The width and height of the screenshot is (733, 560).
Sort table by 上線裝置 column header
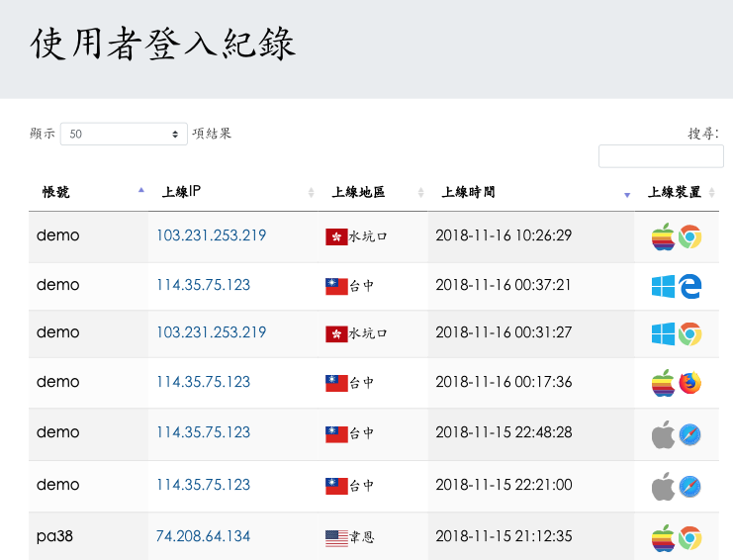pos(674,193)
